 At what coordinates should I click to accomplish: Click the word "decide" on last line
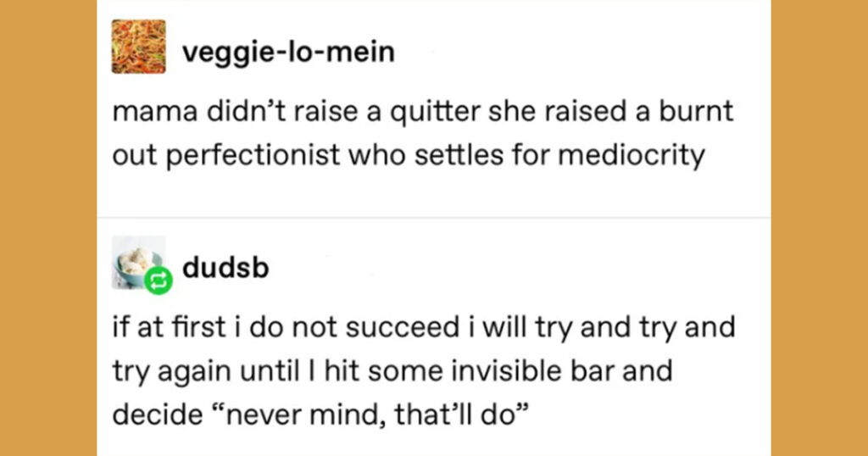click(x=157, y=415)
